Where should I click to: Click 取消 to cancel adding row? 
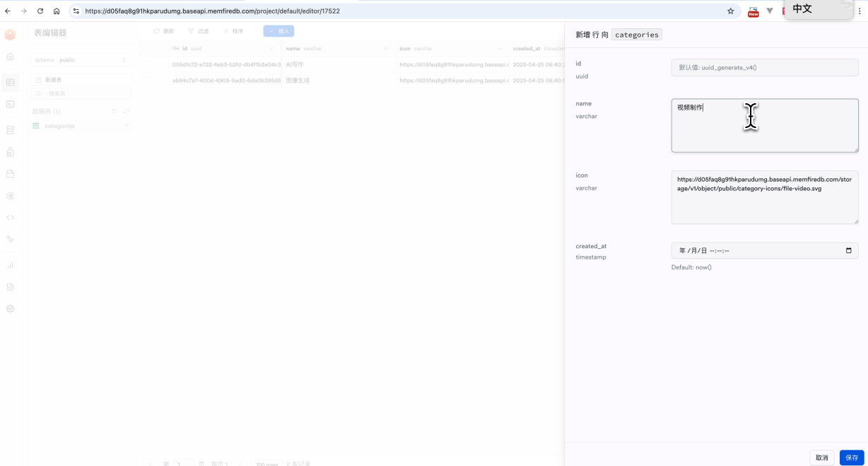coord(821,458)
